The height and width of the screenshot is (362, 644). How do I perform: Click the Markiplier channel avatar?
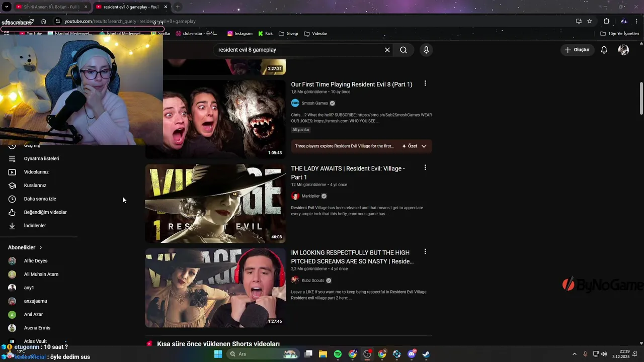(295, 196)
